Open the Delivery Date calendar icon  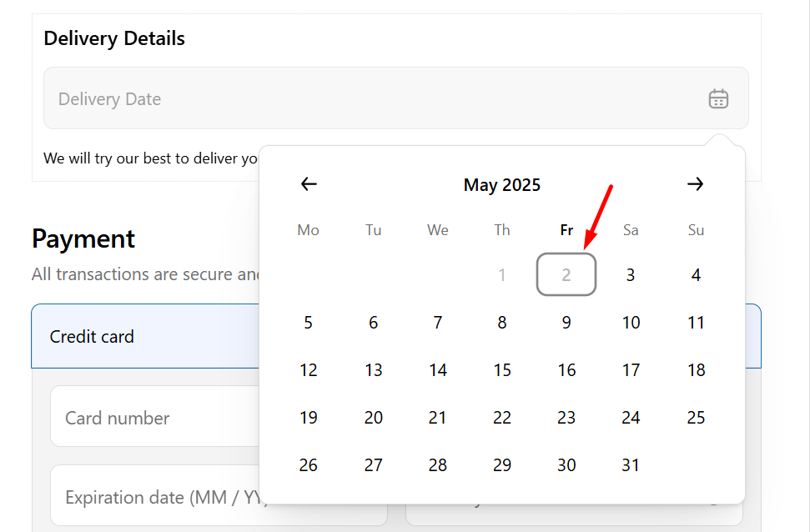tap(718, 99)
